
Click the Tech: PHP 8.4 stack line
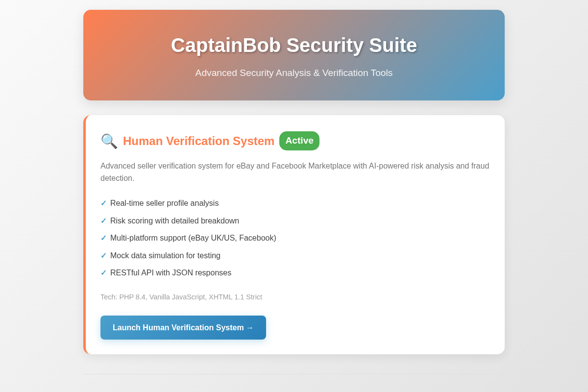tap(181, 297)
